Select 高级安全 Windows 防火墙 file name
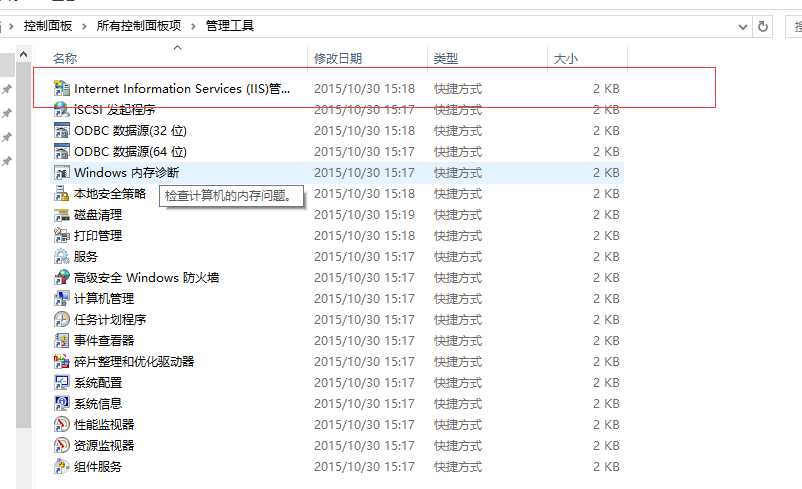 coord(147,277)
